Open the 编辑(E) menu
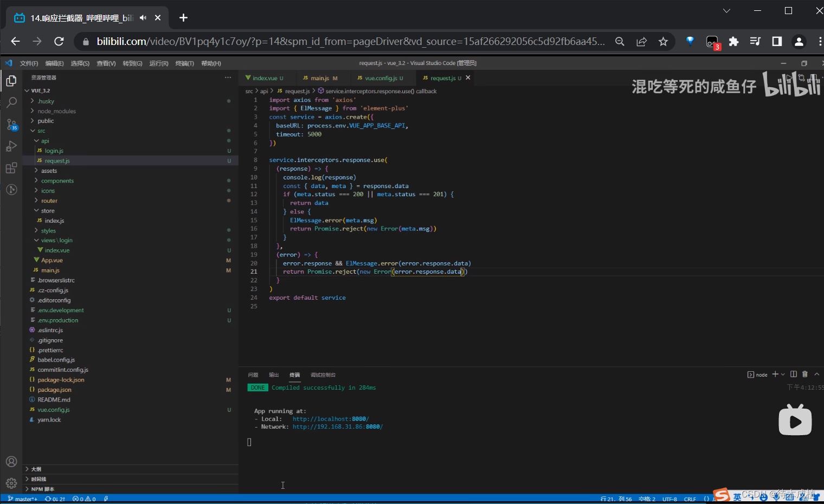This screenshot has width=824, height=504. pos(54,63)
